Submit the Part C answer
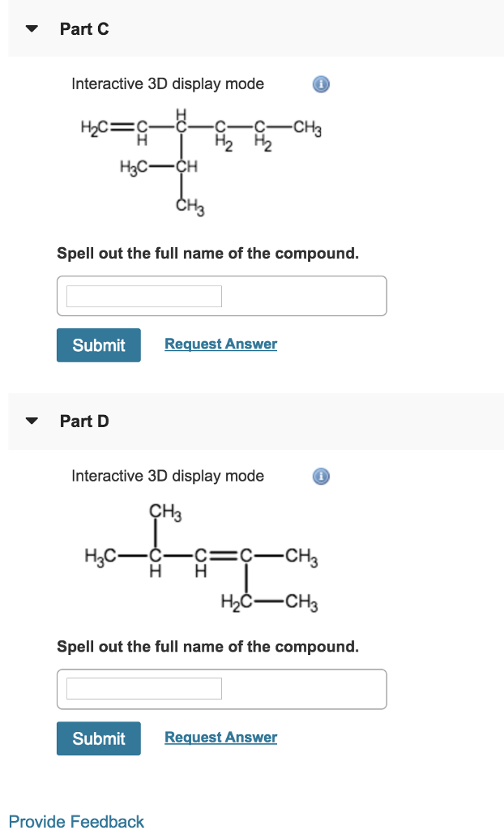Screen dimensions: 504x830 98,344
